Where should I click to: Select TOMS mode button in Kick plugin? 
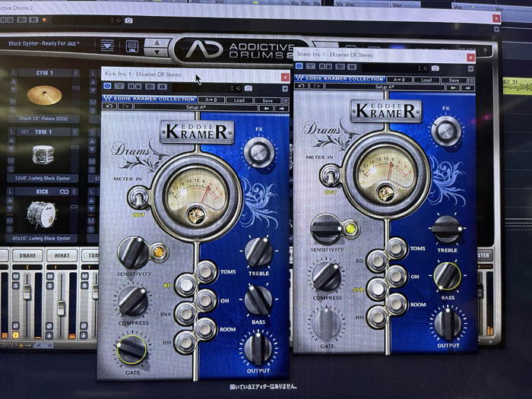click(x=205, y=271)
